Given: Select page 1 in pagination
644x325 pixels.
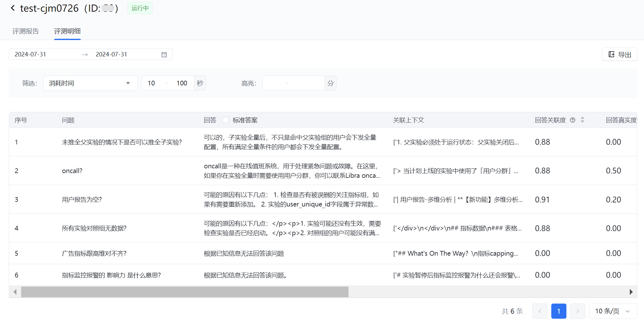Looking at the screenshot, I should pyautogui.click(x=559, y=311).
